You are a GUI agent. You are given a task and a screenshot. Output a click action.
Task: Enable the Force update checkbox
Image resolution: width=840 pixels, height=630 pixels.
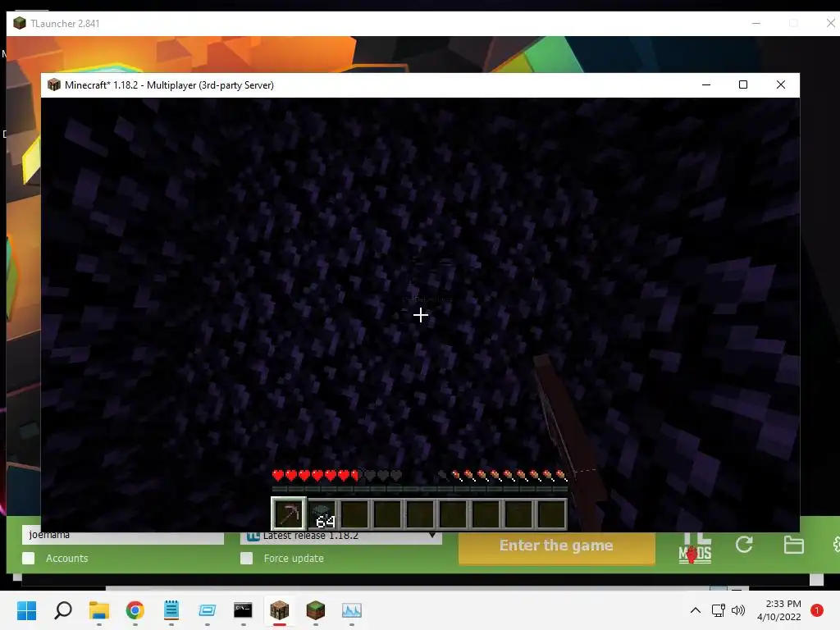coord(246,558)
